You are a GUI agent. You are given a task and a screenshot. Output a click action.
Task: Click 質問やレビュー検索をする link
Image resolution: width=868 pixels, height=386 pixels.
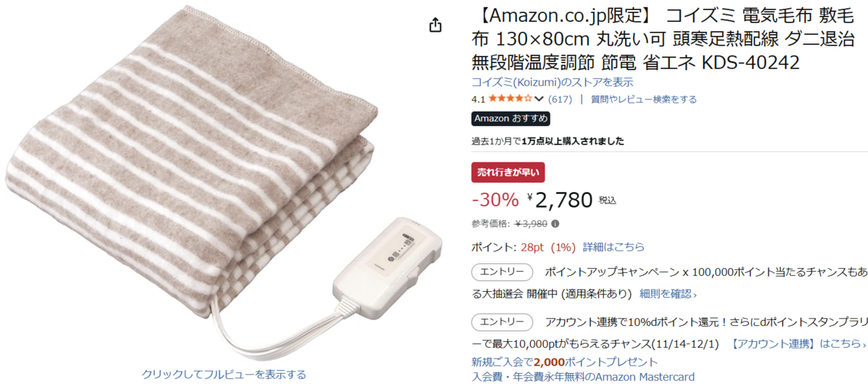(x=644, y=99)
